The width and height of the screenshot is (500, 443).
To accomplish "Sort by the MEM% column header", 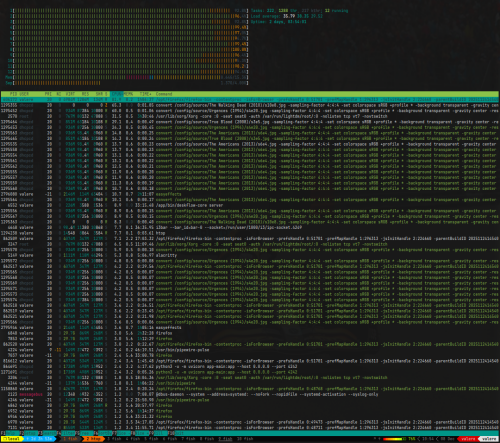I will pos(129,94).
